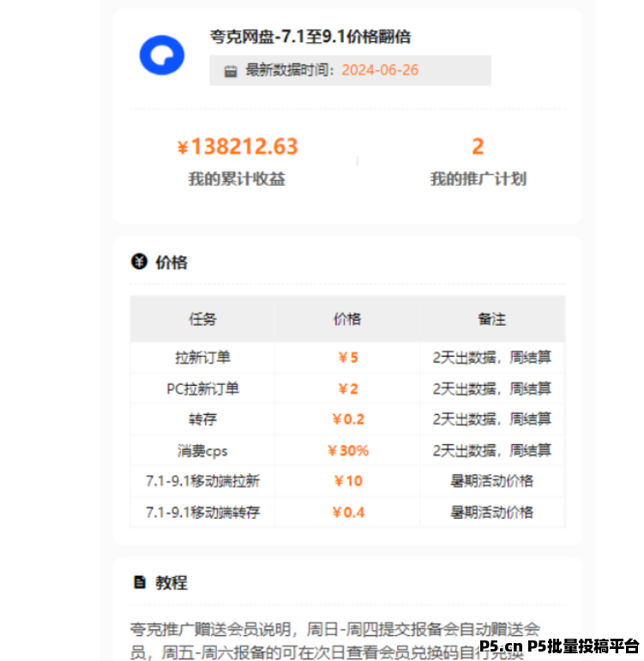Click the 价格 column header in table
Viewport: 644px width, 661px height.
coord(347,319)
